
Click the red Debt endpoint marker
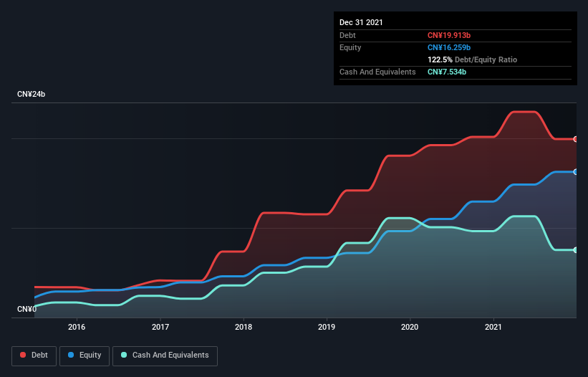[x=576, y=139]
